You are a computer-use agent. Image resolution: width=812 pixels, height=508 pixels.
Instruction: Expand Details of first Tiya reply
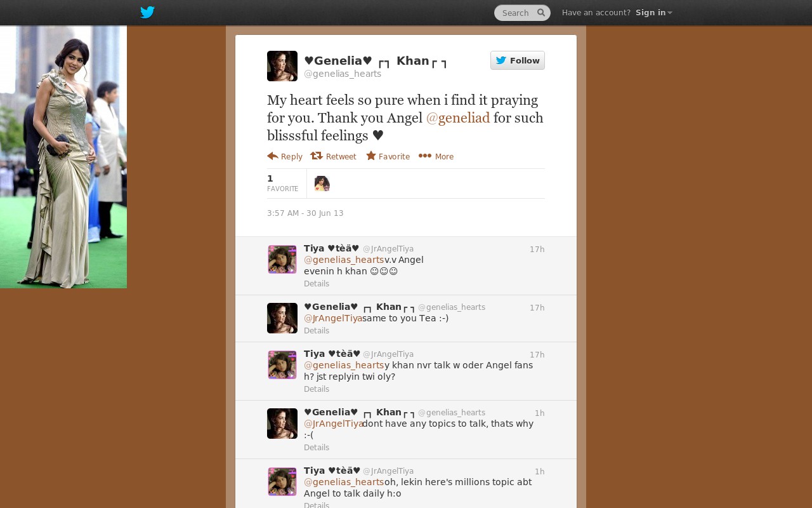317,284
